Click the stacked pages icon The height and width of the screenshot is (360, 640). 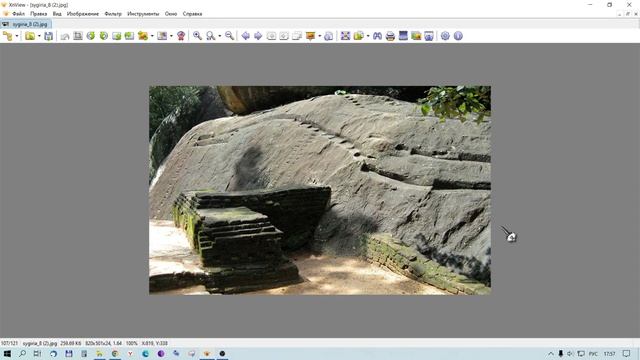pos(297,36)
